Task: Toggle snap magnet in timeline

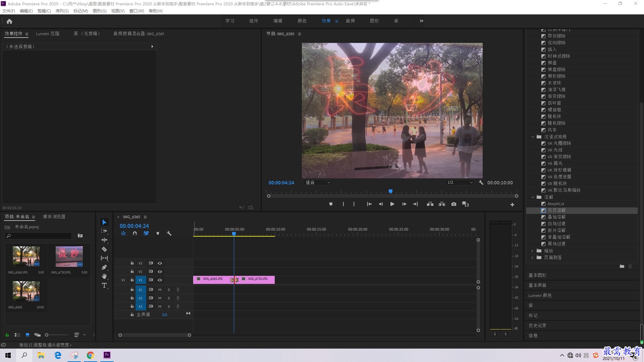Action: click(x=135, y=233)
